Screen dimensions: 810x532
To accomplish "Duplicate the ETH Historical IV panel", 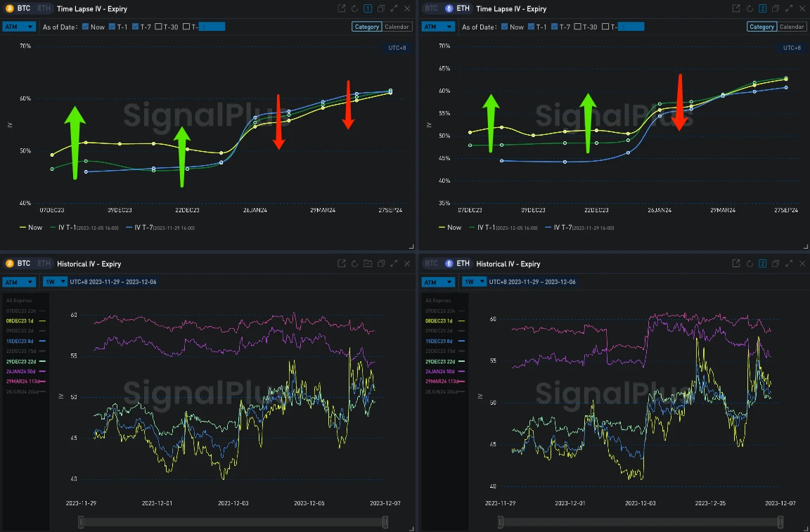I will pyautogui.click(x=776, y=264).
